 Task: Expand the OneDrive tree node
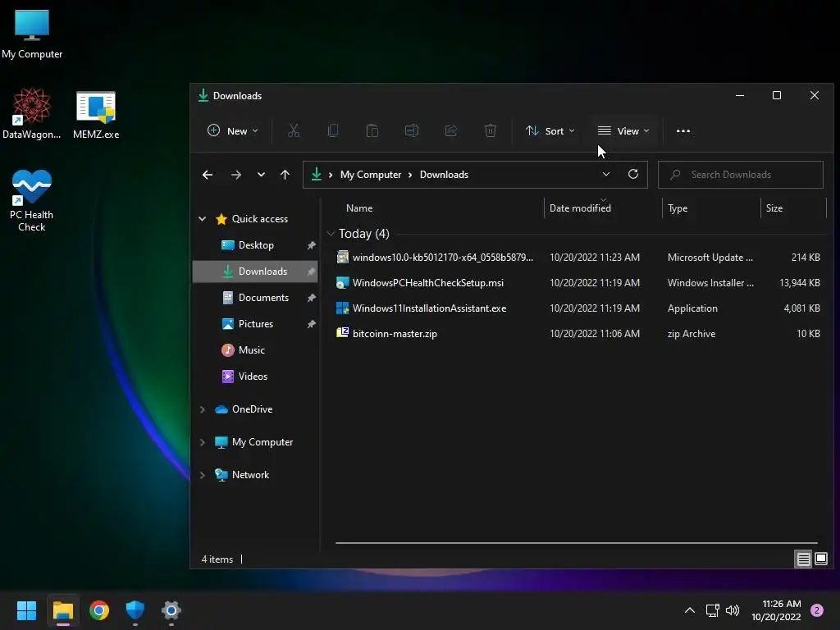[203, 409]
